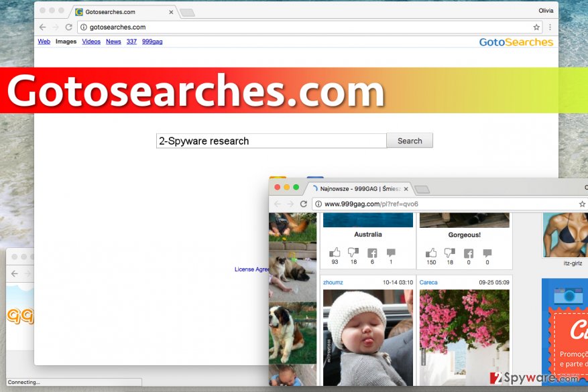
Task: Reload the 999gag page
Action: [x=304, y=204]
